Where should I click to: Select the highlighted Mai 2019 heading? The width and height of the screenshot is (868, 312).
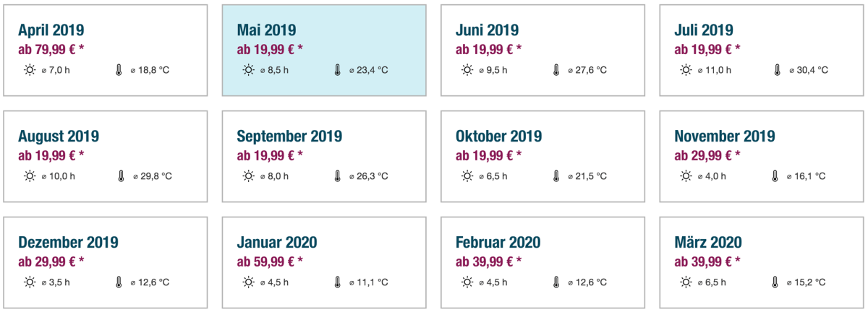coord(266,30)
